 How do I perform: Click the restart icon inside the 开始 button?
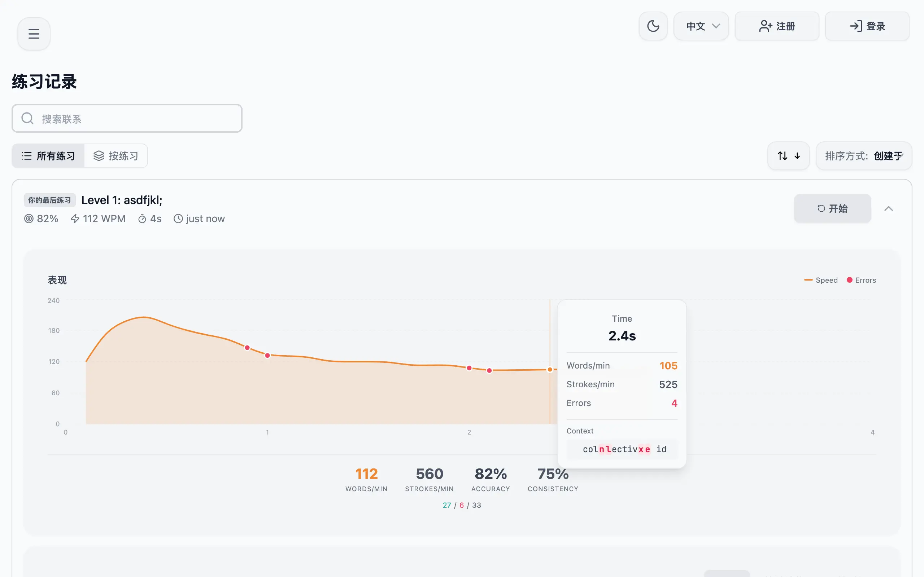click(821, 208)
